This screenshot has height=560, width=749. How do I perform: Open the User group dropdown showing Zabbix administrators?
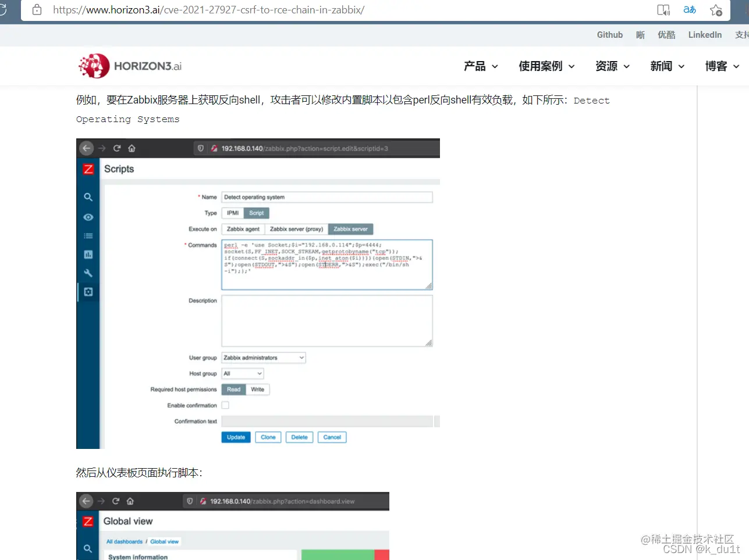(263, 357)
